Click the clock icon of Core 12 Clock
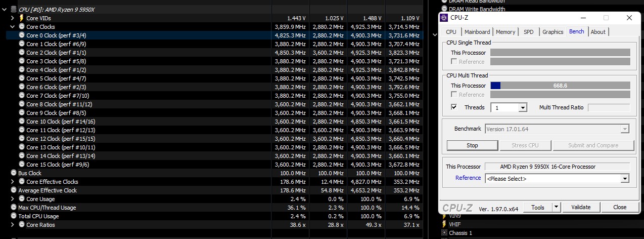Viewport: 644px width, 239px height. coord(22,139)
